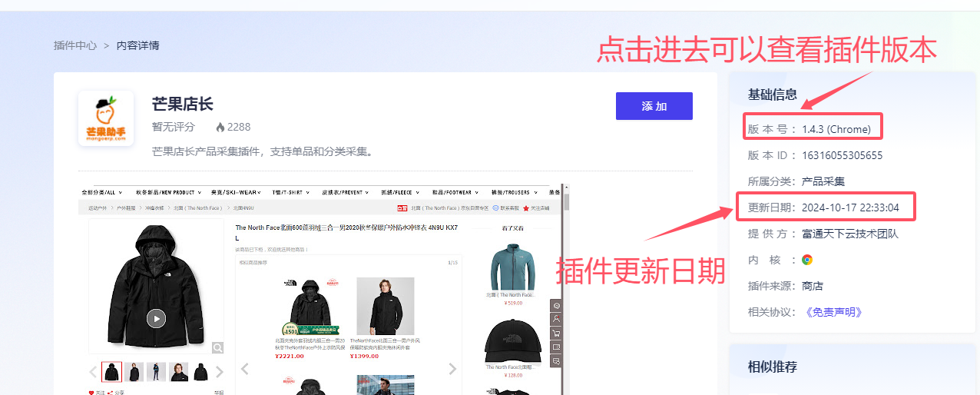Viewport: 980px width, 395px height.
Task: Click the feedback icon at the bottom of the side toolbar
Action: click(x=556, y=360)
